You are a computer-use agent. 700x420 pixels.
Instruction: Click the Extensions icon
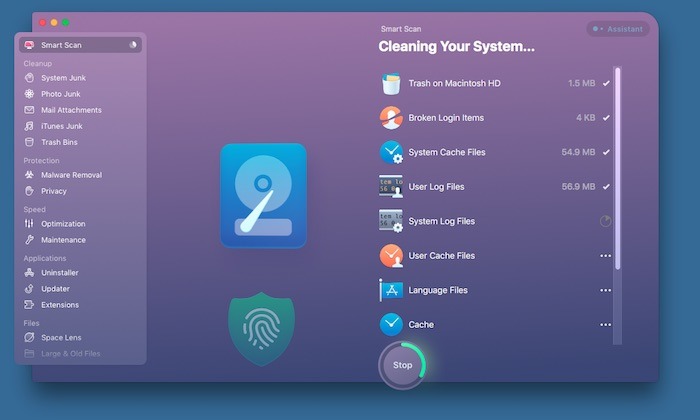(x=29, y=305)
